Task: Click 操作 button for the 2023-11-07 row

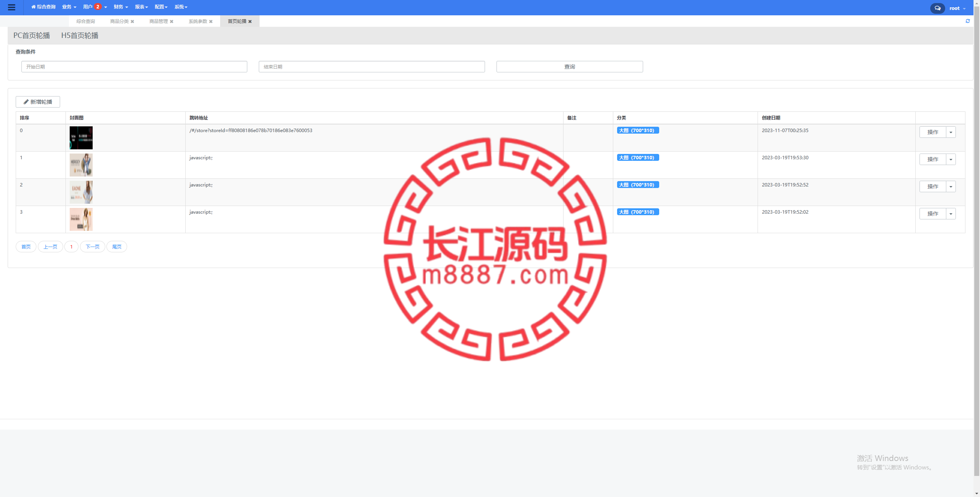Action: click(x=933, y=132)
